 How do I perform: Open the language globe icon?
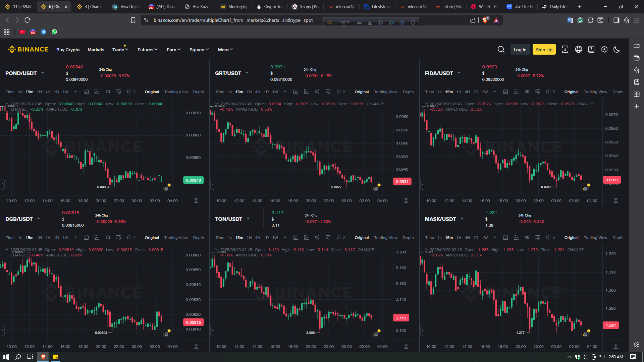click(579, 50)
